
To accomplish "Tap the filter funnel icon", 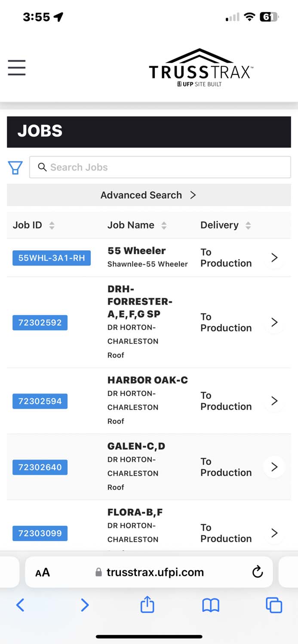I will click(x=15, y=167).
